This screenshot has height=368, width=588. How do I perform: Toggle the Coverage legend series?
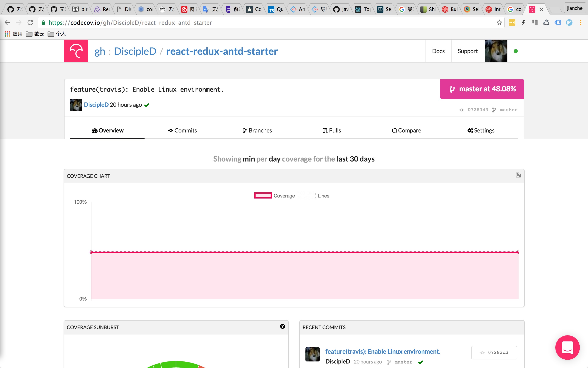click(x=275, y=196)
